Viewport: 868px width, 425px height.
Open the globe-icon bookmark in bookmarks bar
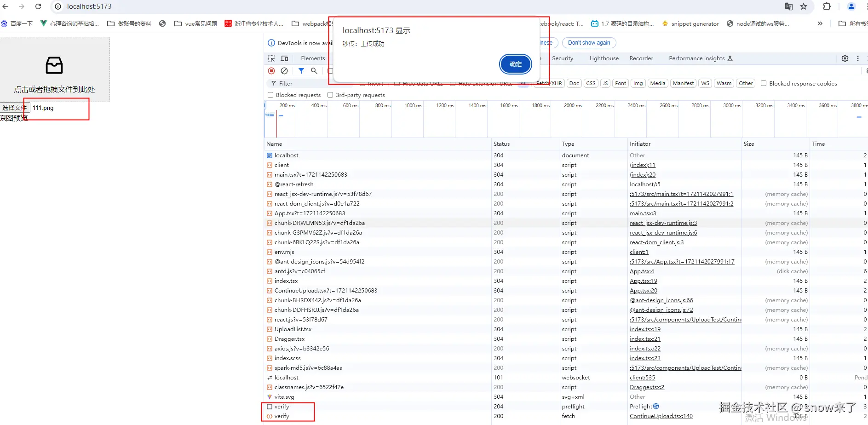click(x=162, y=23)
